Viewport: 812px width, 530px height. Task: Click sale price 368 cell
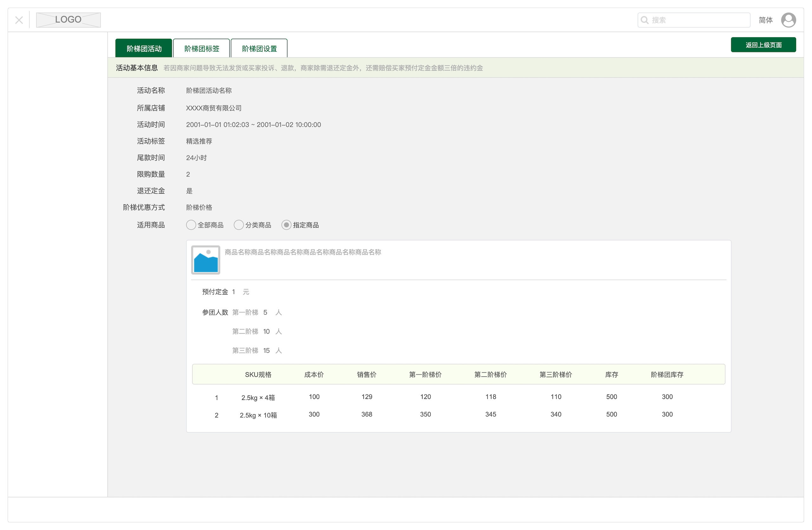coord(367,414)
